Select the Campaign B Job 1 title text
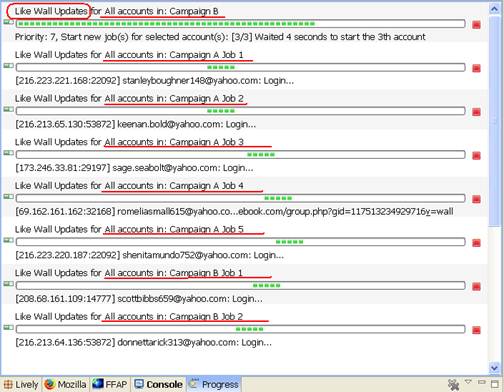This screenshot has height=392, width=504. (129, 273)
